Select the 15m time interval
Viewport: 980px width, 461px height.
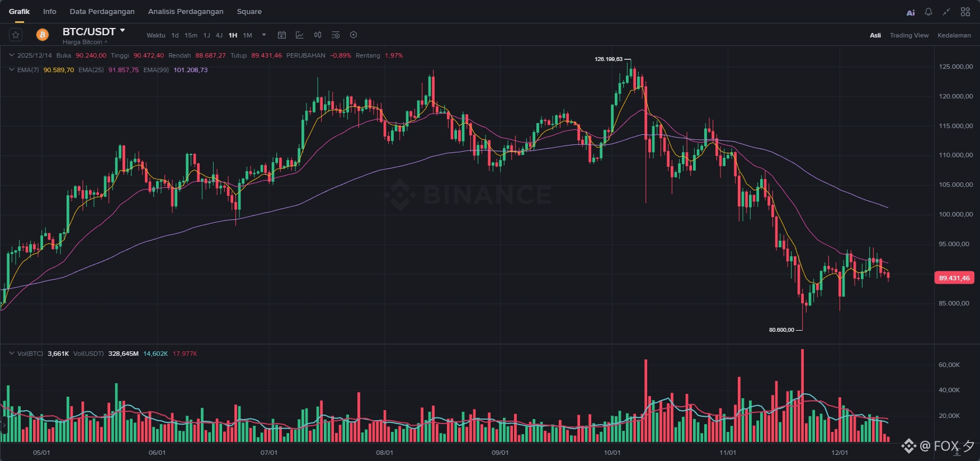(x=191, y=35)
